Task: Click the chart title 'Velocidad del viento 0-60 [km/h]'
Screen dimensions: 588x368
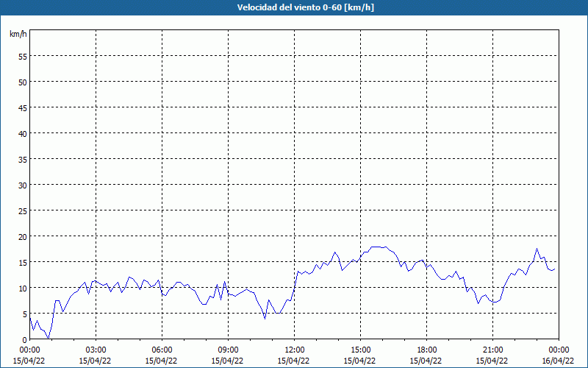Action: coord(305,7)
